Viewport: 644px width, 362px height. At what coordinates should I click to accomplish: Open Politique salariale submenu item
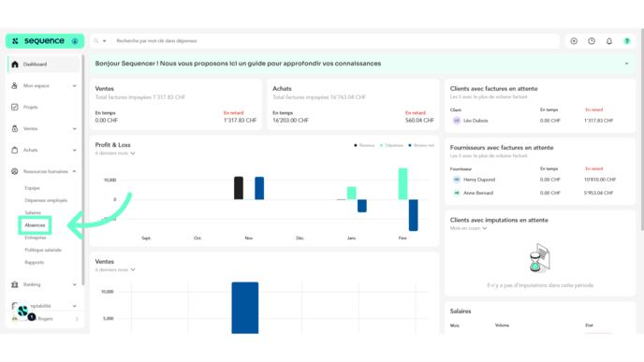click(43, 250)
